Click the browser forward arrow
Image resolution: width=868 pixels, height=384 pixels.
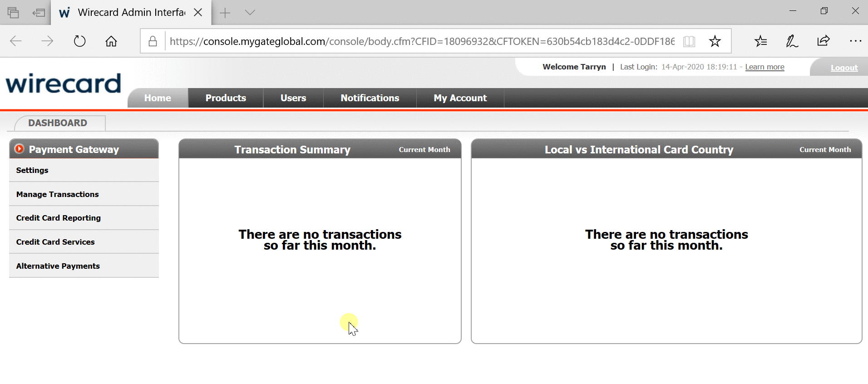47,41
